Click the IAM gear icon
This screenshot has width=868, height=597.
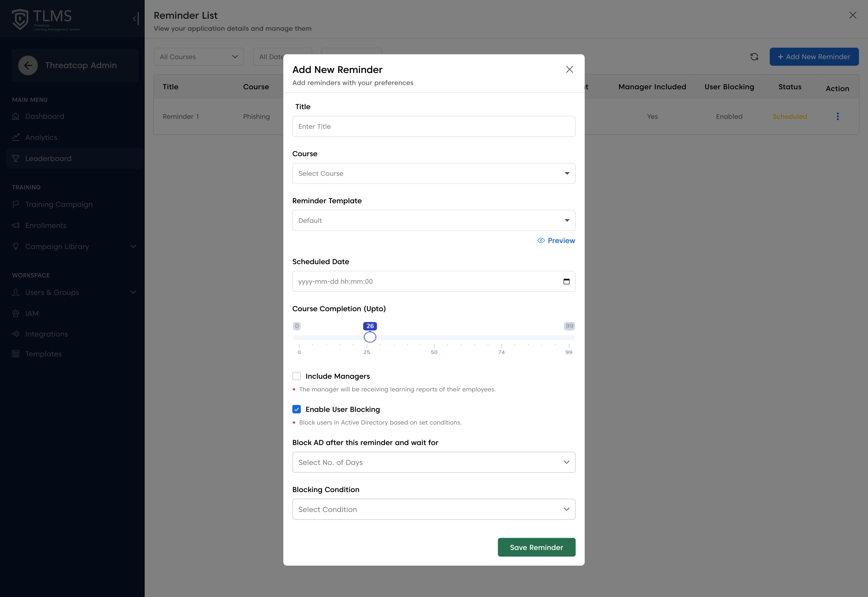coord(16,313)
